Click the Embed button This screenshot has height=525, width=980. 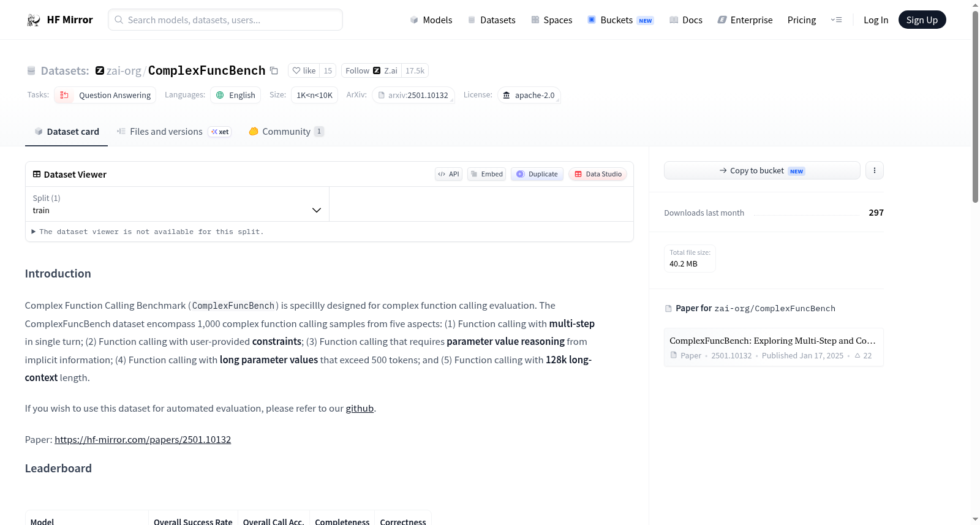(486, 174)
